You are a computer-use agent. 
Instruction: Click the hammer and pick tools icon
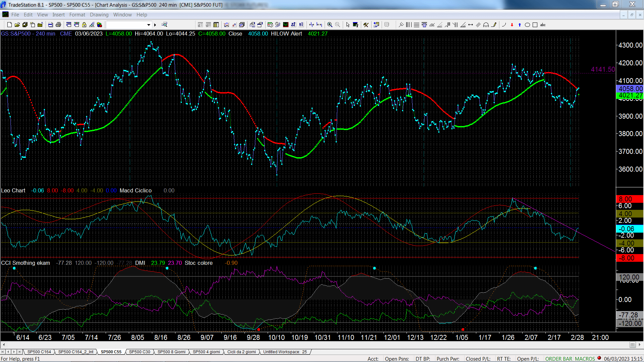[366, 24]
